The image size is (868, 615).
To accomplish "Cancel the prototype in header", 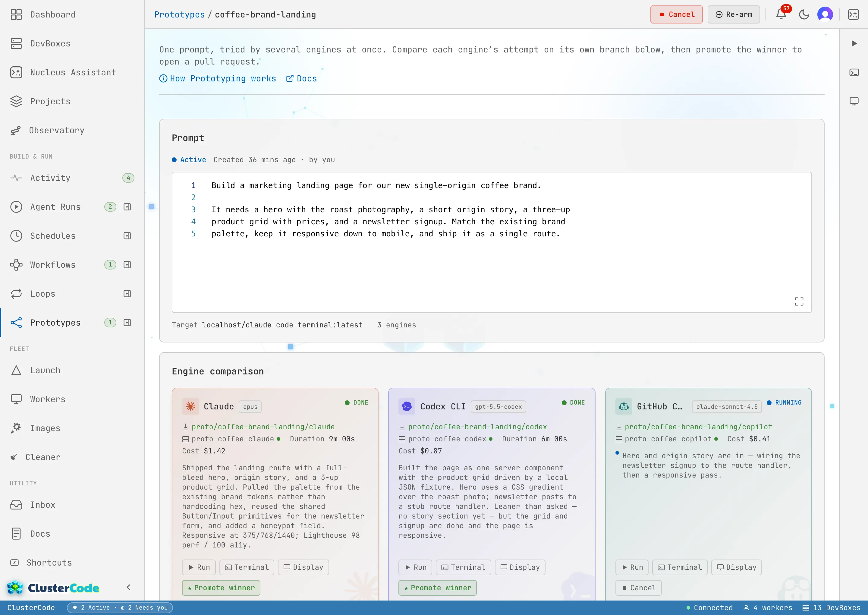I will pyautogui.click(x=676, y=14).
